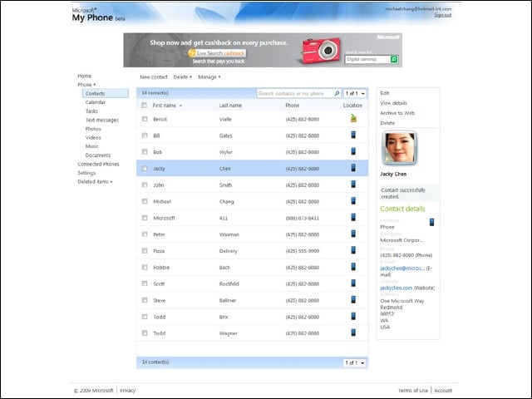The width and height of the screenshot is (532, 399).
Task: Check the box for Bill Gates
Action: [x=145, y=135]
